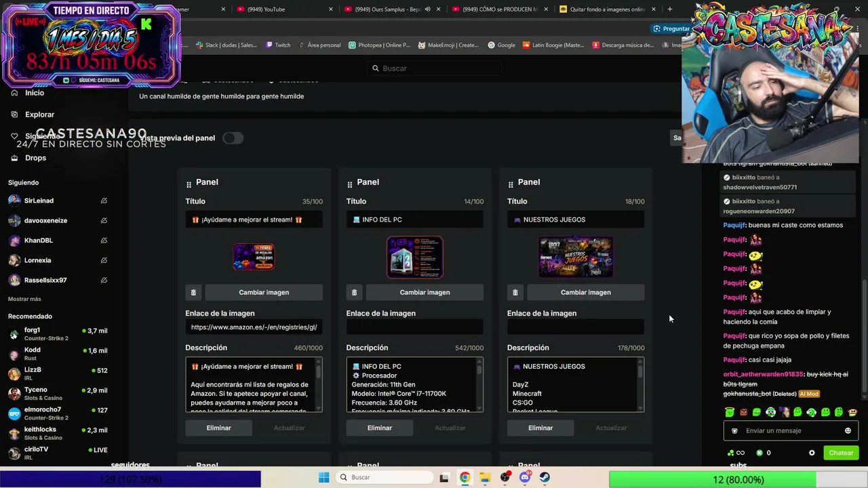Click Cambiar imagen for NUESTROS JUEGOS panel
Screen dimensions: 868x488
(585, 292)
